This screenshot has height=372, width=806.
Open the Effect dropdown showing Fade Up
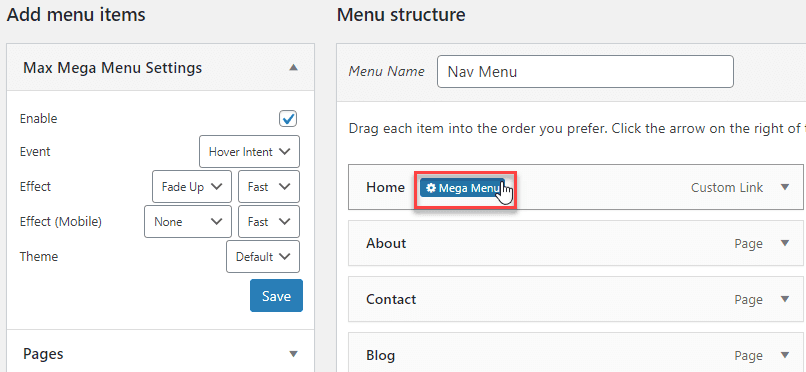[192, 187]
